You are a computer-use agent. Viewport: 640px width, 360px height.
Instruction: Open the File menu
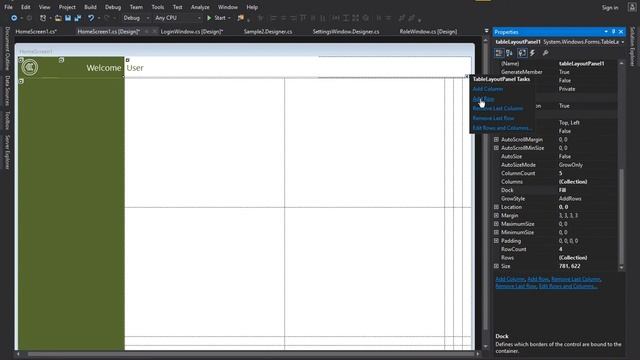click(8, 7)
